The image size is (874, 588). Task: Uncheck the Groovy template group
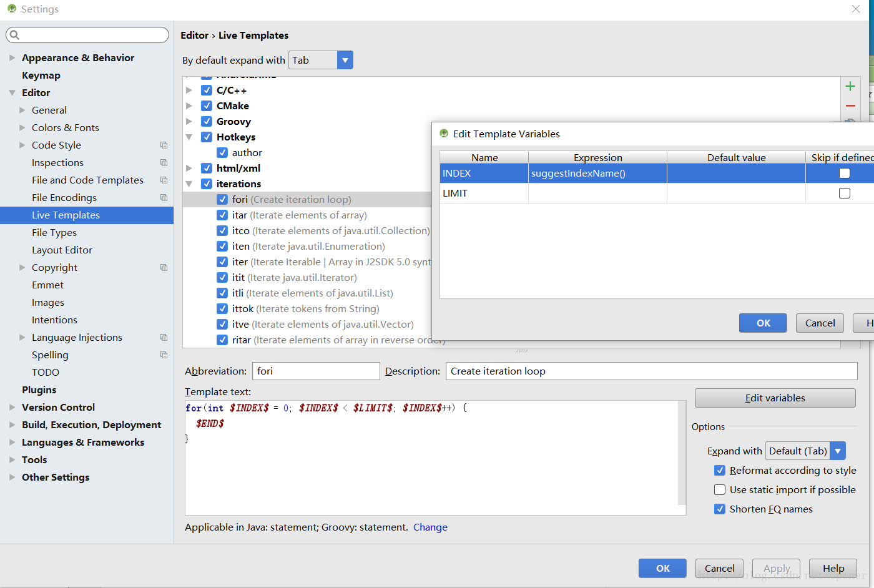click(207, 121)
